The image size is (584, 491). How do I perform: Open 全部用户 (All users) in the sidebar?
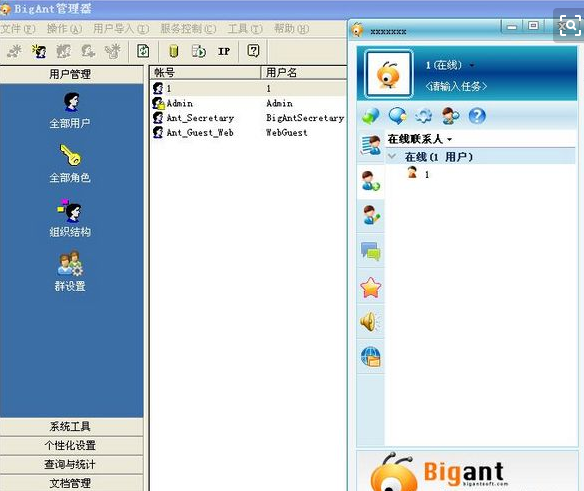click(x=70, y=110)
